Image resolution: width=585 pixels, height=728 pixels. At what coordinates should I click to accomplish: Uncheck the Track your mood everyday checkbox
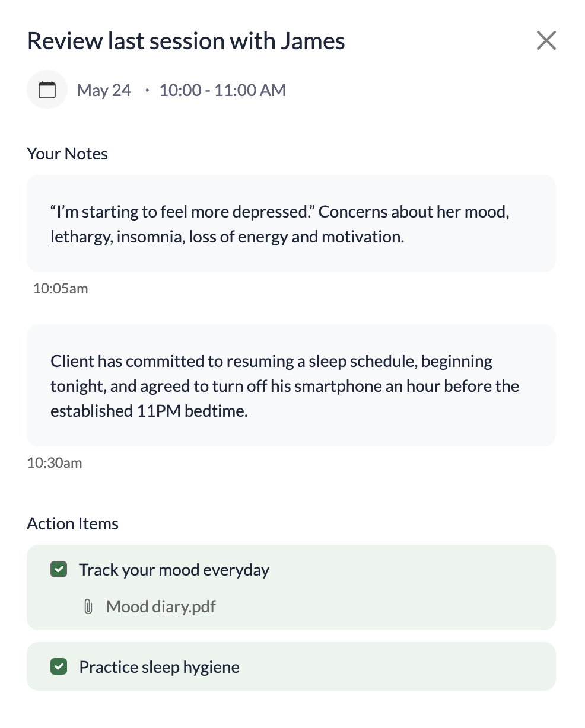tap(59, 570)
